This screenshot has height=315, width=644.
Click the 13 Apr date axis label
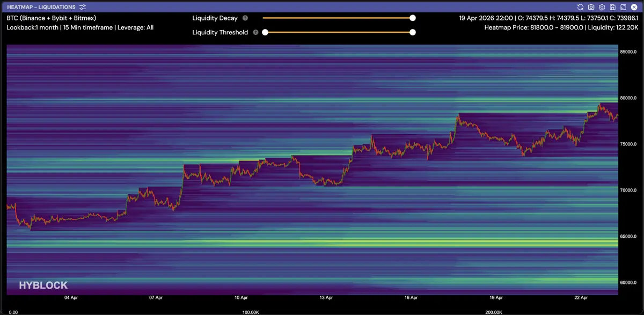326,297
